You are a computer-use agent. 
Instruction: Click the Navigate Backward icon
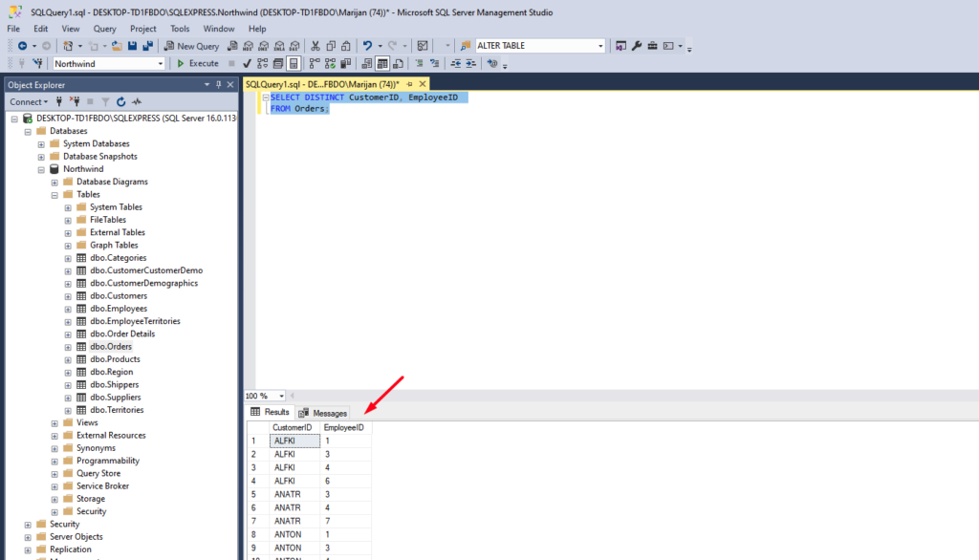[x=23, y=46]
